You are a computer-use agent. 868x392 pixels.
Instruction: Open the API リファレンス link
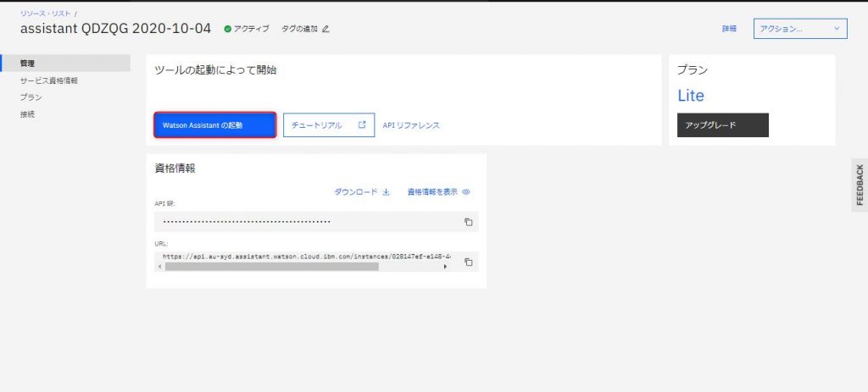point(411,125)
